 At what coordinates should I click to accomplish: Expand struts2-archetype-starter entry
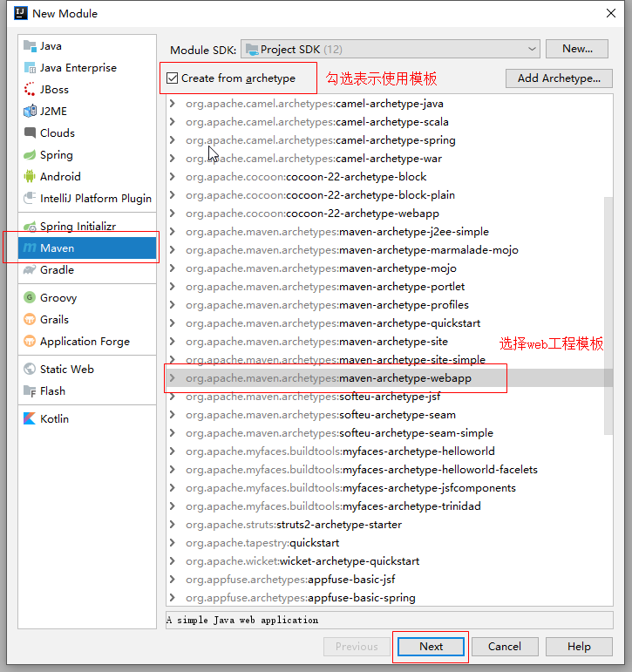(x=173, y=524)
